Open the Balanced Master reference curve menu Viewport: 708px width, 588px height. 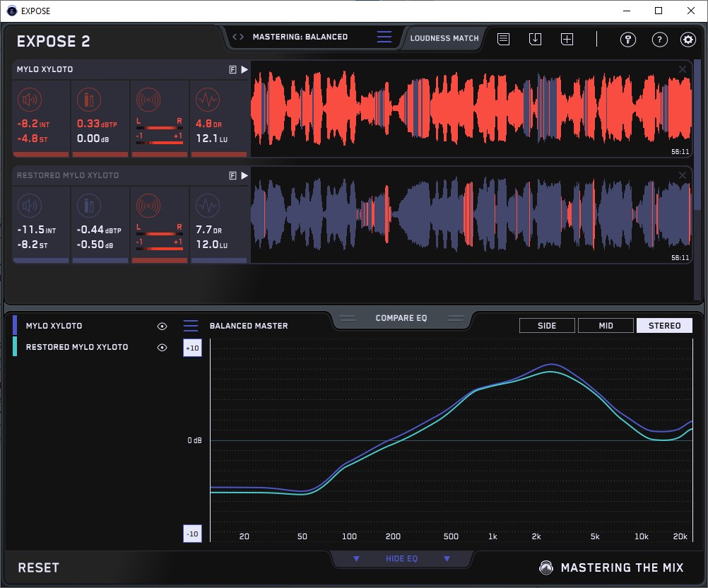click(x=191, y=326)
